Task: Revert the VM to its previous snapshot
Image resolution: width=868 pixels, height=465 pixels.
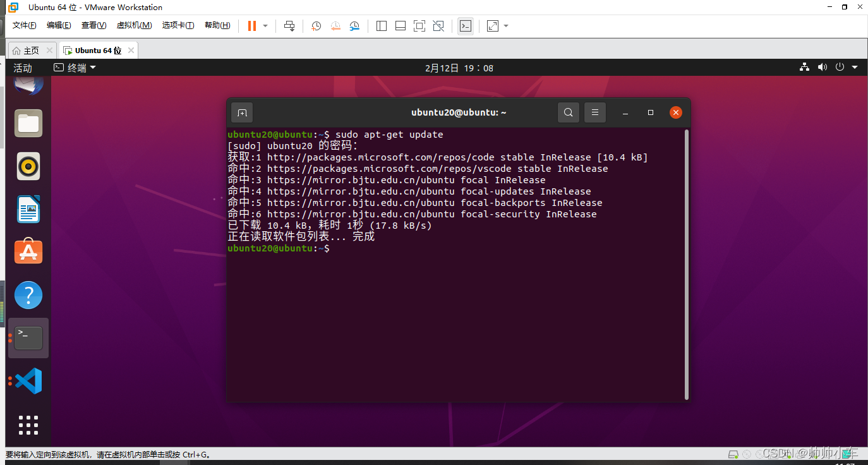Action: [335, 26]
